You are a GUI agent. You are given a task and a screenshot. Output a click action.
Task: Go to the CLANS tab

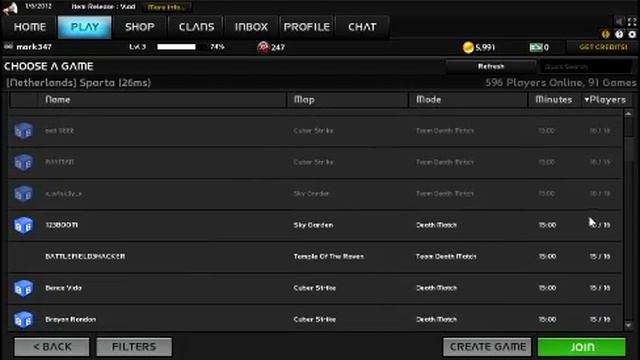[x=196, y=27]
